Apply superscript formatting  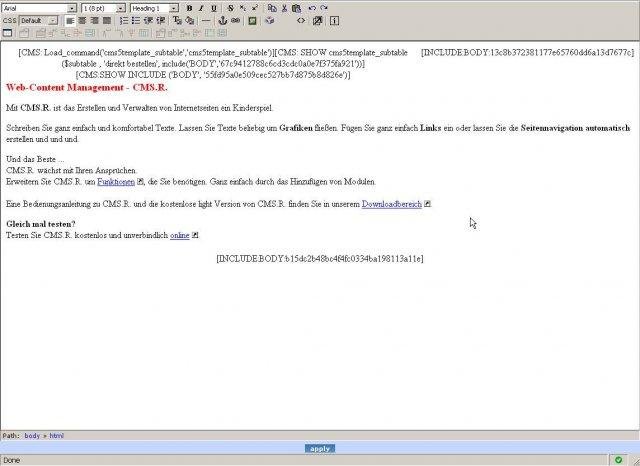255,8
